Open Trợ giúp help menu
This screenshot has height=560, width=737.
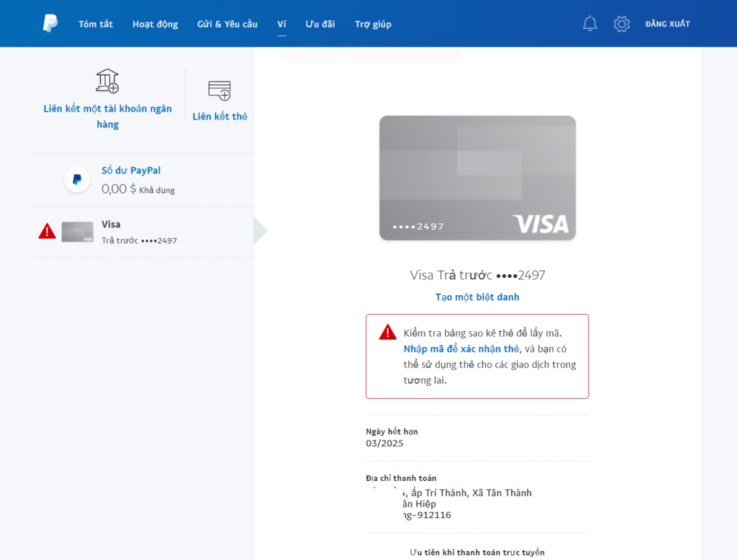(373, 24)
